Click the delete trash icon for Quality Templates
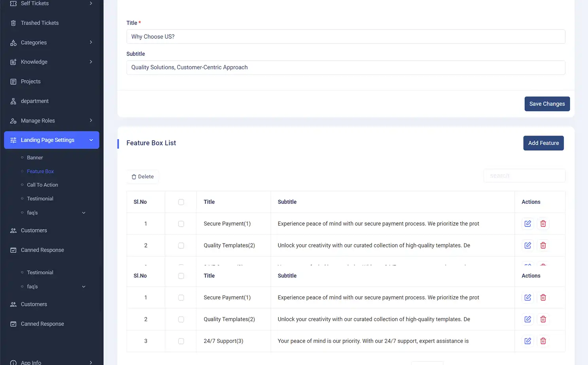The image size is (588, 365). pos(543,245)
